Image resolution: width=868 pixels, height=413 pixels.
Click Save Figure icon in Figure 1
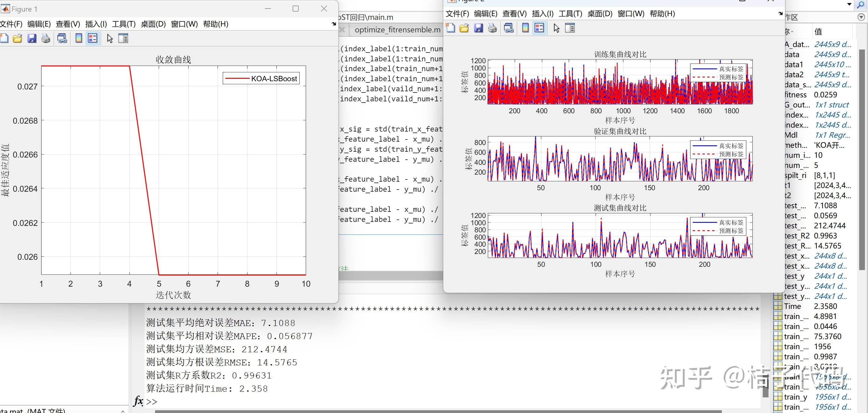point(32,38)
